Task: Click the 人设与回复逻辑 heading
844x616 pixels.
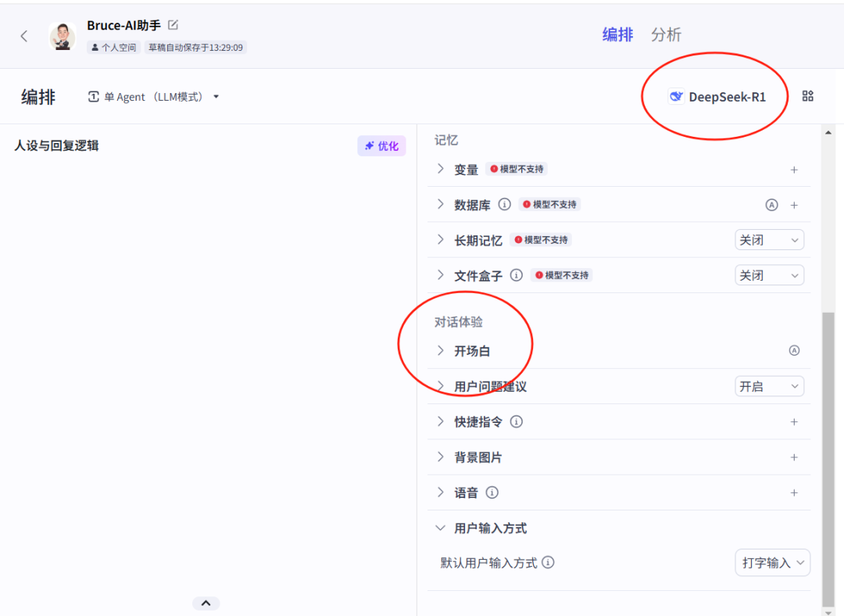Action: click(x=56, y=145)
